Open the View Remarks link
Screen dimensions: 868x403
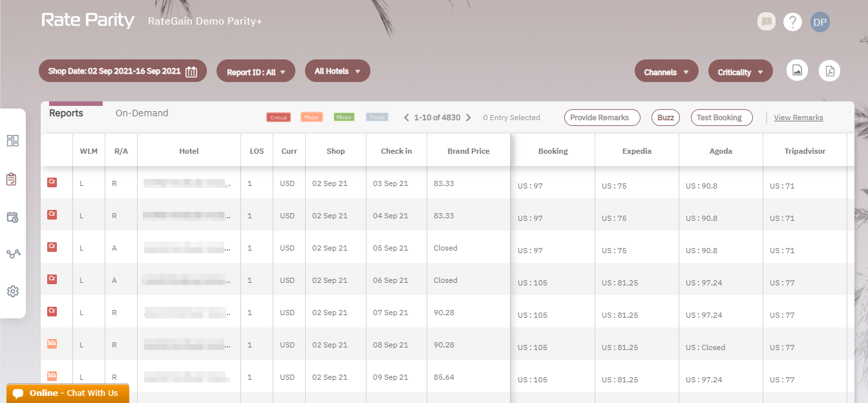[798, 118]
